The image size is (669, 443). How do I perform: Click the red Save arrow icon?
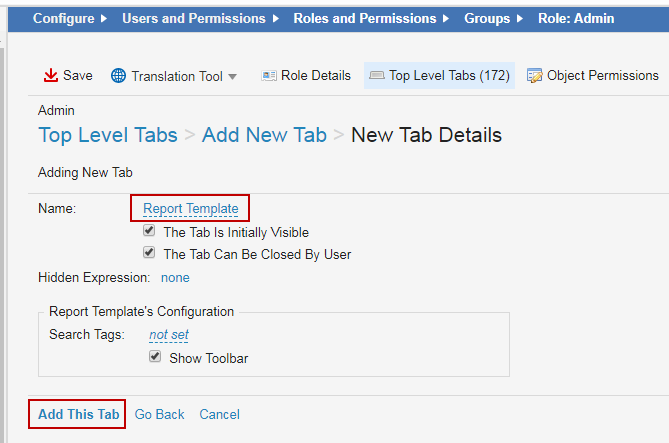pyautogui.click(x=50, y=76)
